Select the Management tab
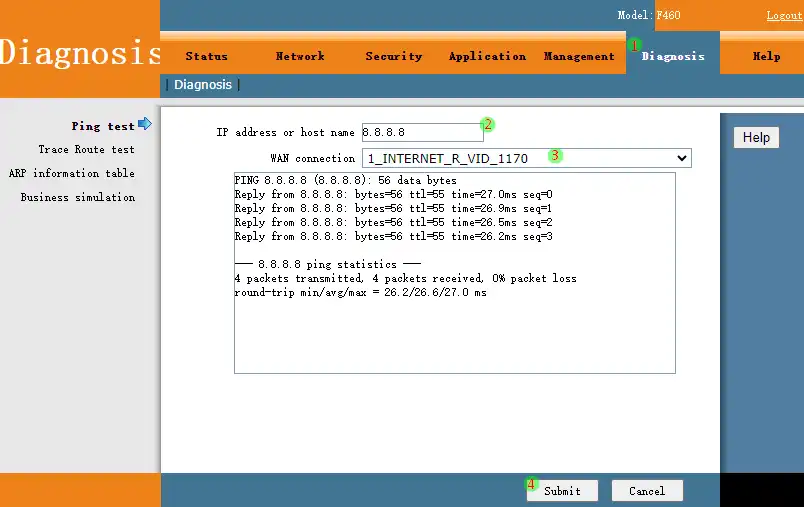This screenshot has height=507, width=804. coord(579,57)
